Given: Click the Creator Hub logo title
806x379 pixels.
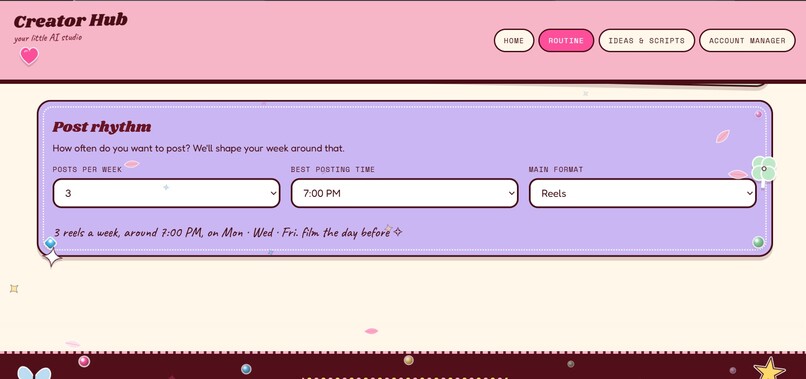Looking at the screenshot, I should (x=71, y=21).
